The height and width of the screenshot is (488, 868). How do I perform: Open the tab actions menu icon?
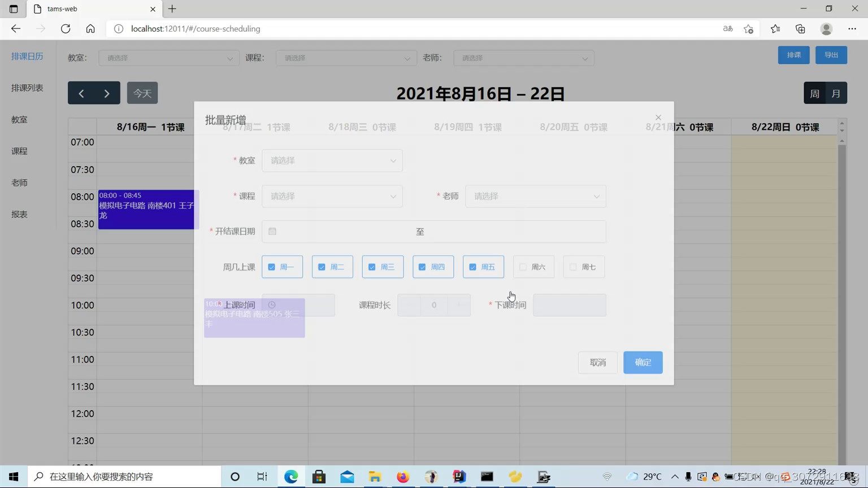coord(14,9)
